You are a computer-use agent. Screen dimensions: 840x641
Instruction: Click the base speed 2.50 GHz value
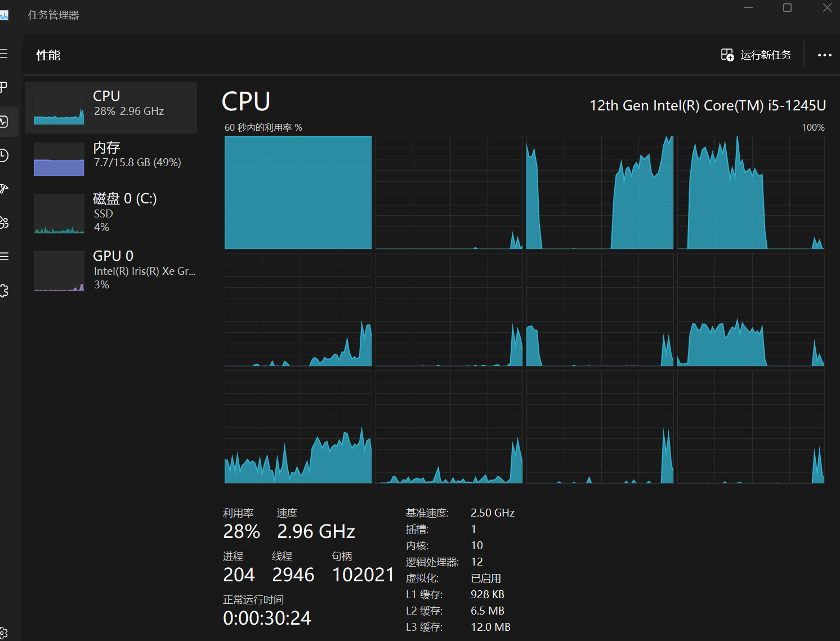pyautogui.click(x=493, y=513)
